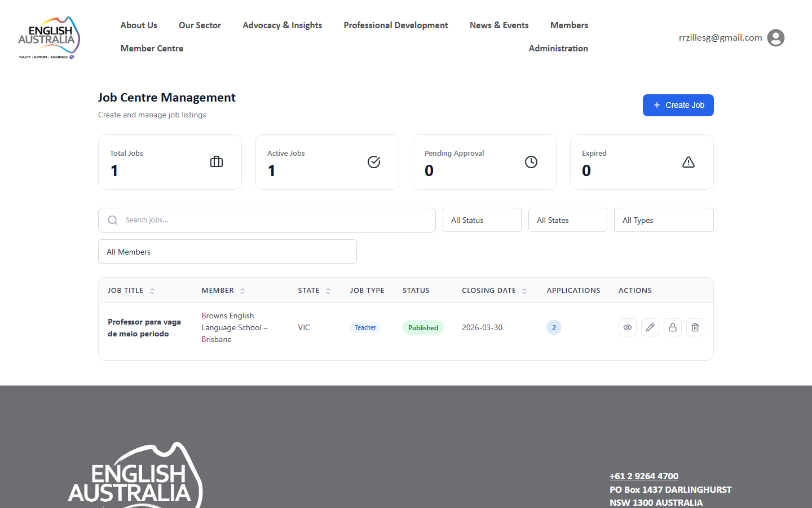Screen dimensions: 812x508
Task: Sort by Job Title column arrows
Action: (152, 291)
